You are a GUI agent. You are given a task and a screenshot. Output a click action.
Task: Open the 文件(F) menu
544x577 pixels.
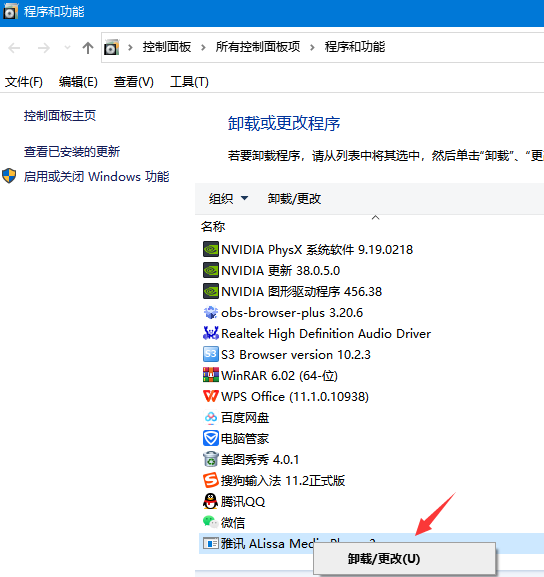pos(24,82)
